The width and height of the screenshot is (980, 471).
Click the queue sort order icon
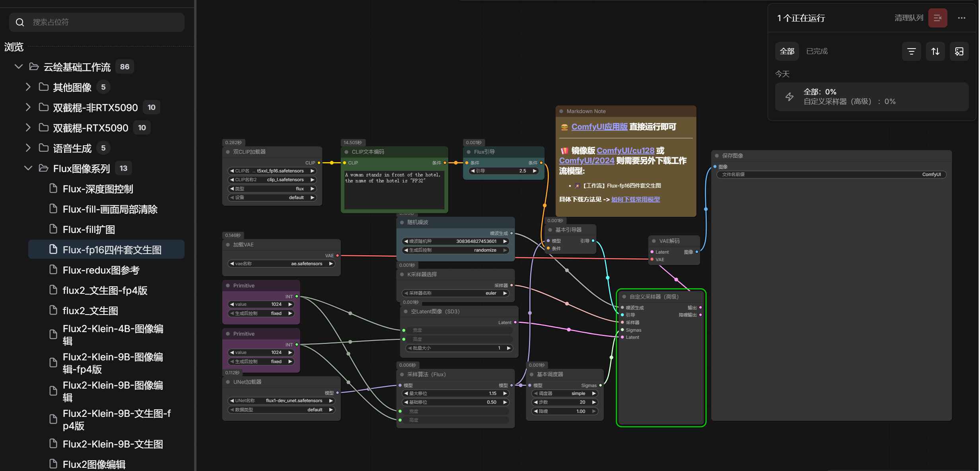935,51
